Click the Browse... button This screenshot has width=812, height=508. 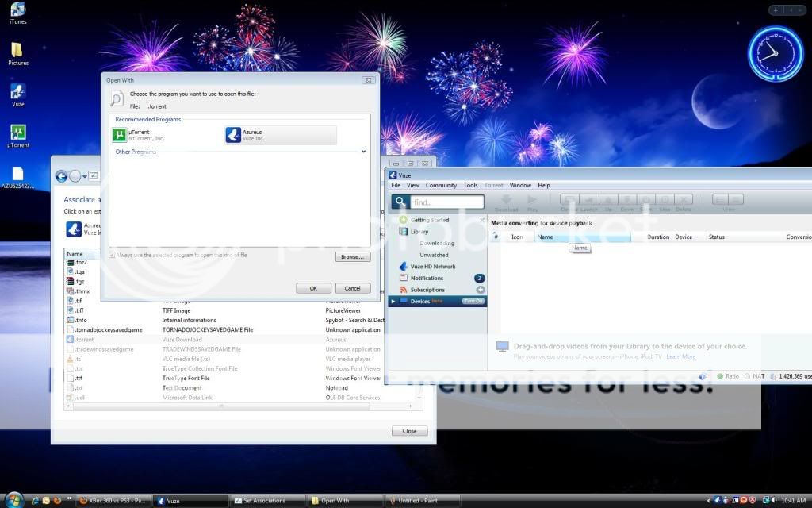coord(352,257)
